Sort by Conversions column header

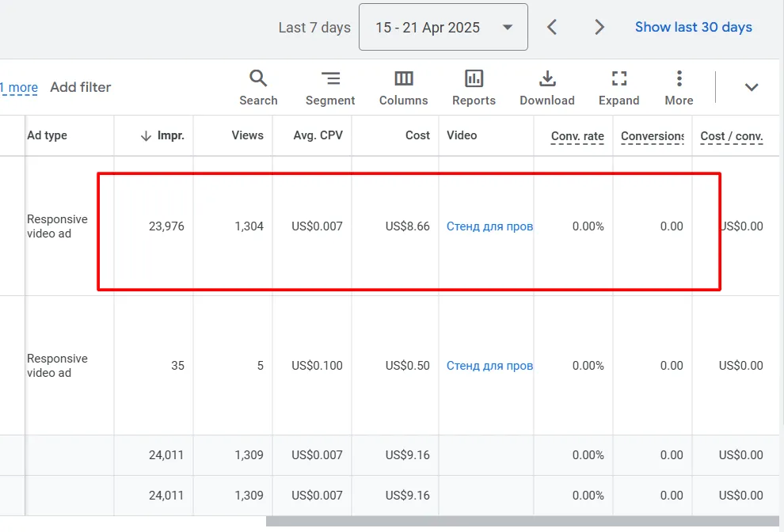point(653,136)
